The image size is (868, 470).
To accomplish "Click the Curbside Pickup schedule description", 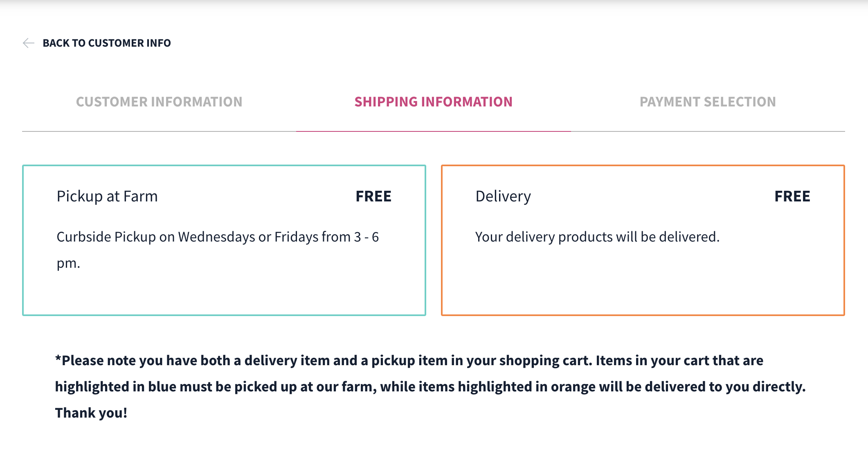I will tap(218, 237).
